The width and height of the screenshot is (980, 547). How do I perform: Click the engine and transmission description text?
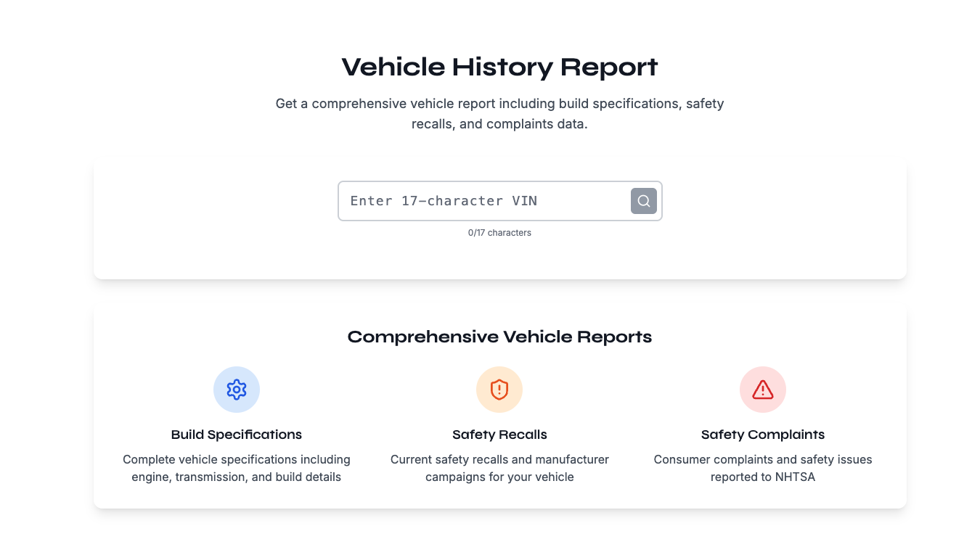(x=237, y=469)
